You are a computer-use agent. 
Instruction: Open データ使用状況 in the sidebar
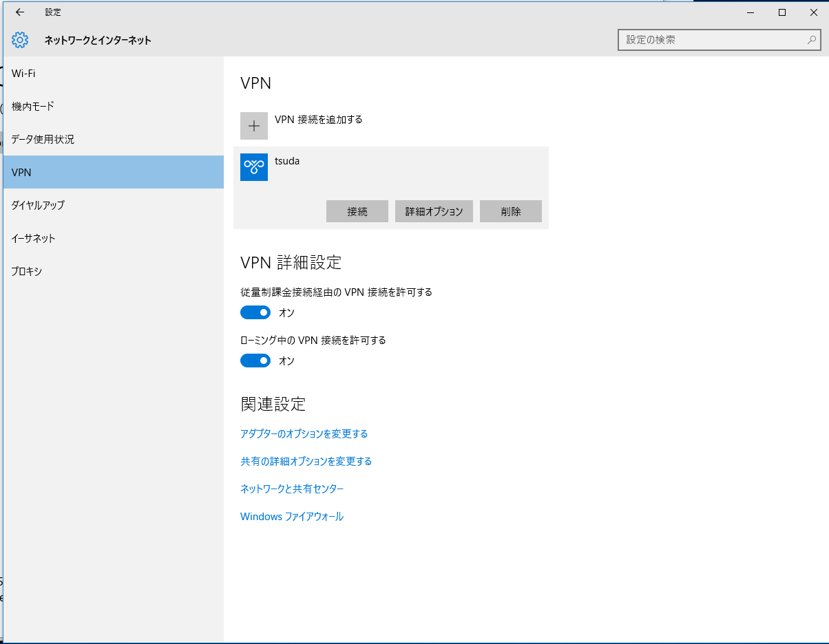[x=43, y=140]
